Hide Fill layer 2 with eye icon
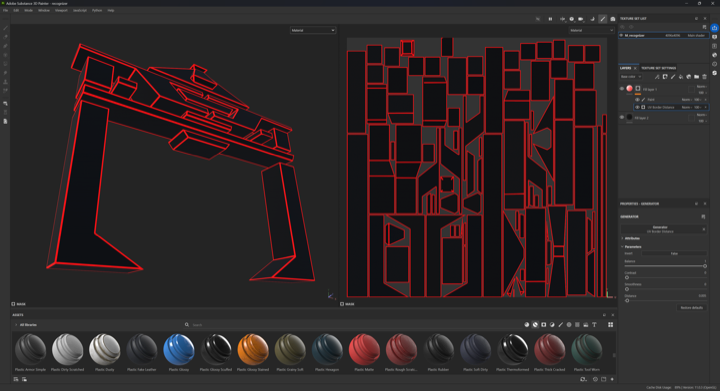Screen dimensions: 720x391 point(622,117)
